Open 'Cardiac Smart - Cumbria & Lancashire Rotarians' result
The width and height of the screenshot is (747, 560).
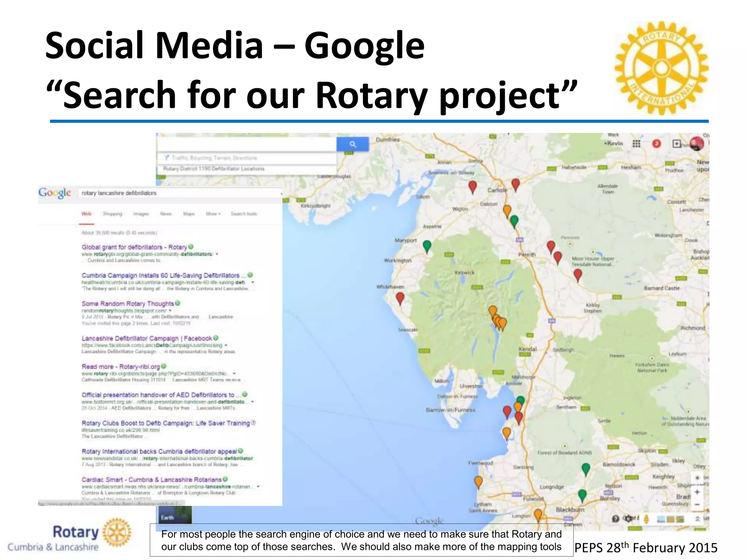pos(151,479)
